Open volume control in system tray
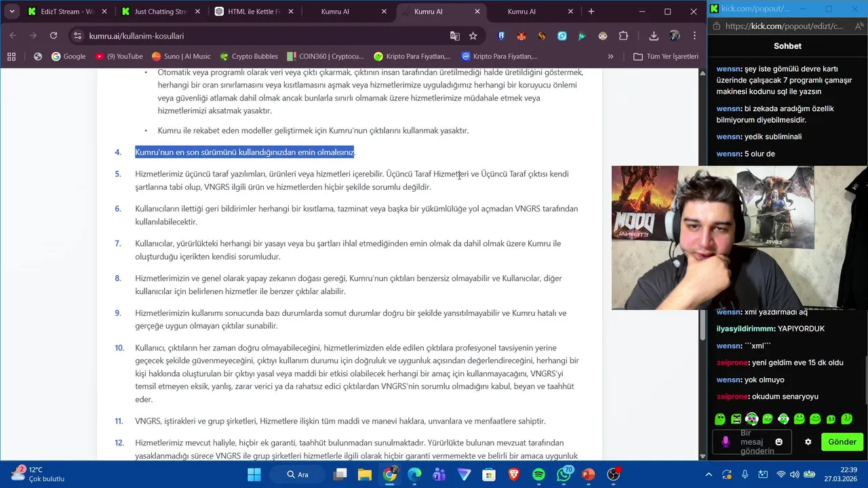The height and width of the screenshot is (488, 868). click(794, 474)
